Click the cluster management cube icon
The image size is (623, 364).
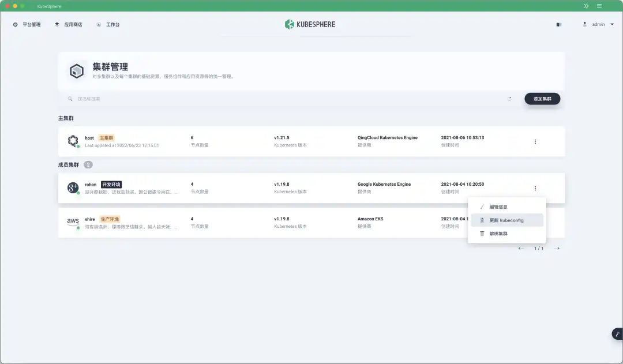pyautogui.click(x=77, y=71)
